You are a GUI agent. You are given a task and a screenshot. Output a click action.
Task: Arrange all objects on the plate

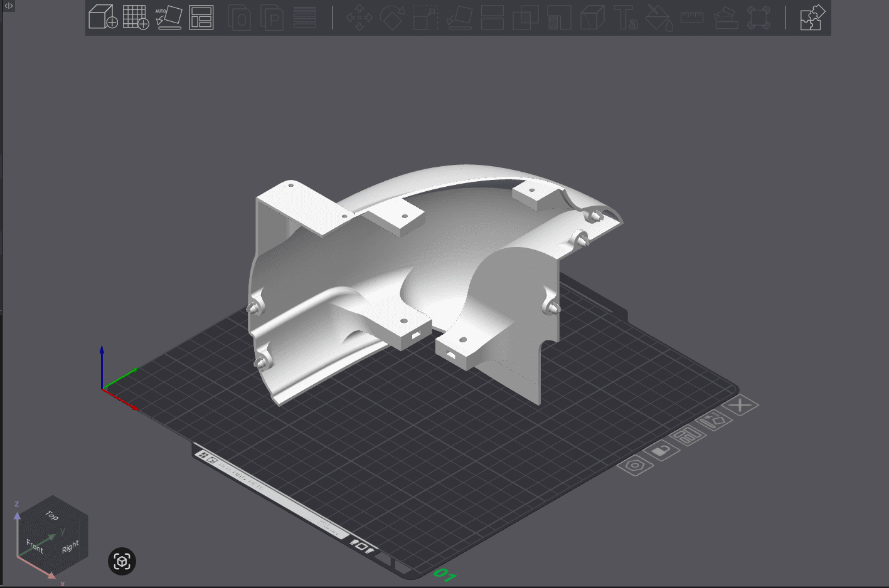click(x=201, y=18)
